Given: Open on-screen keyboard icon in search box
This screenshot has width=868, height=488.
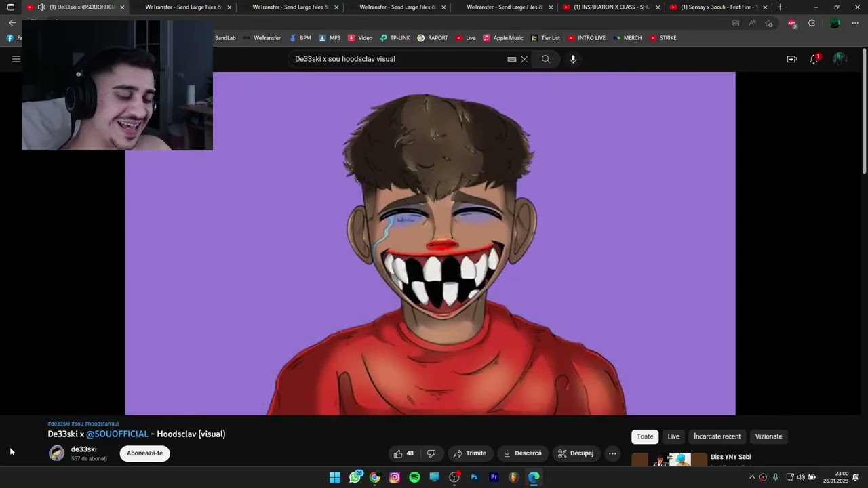Looking at the screenshot, I should click(x=512, y=59).
